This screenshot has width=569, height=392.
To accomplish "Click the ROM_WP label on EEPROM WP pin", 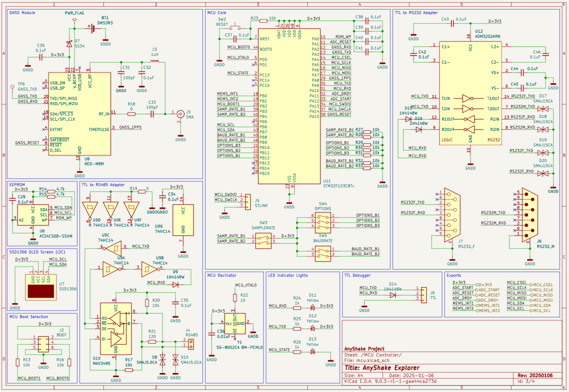I will [x=64, y=218].
